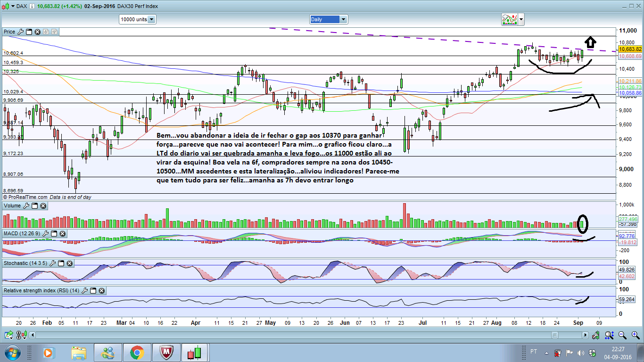Move Price panel up arrow

(x=54, y=32)
